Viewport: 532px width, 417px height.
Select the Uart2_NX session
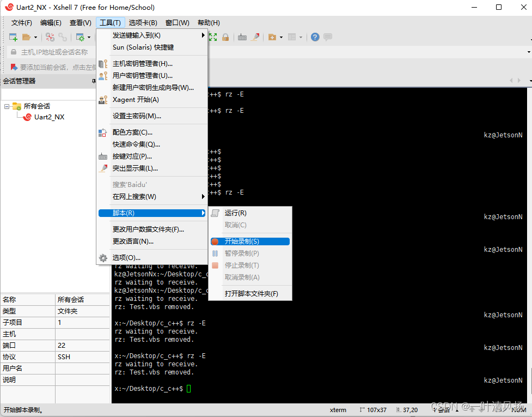(x=49, y=117)
